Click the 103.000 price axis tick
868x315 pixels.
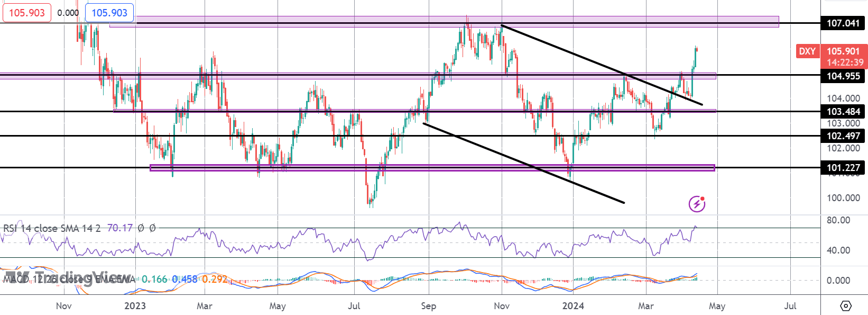tap(843, 123)
